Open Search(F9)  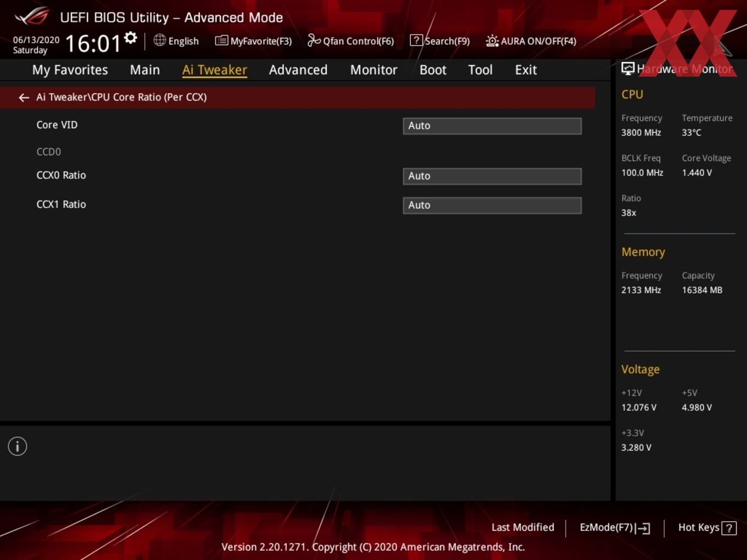(447, 41)
